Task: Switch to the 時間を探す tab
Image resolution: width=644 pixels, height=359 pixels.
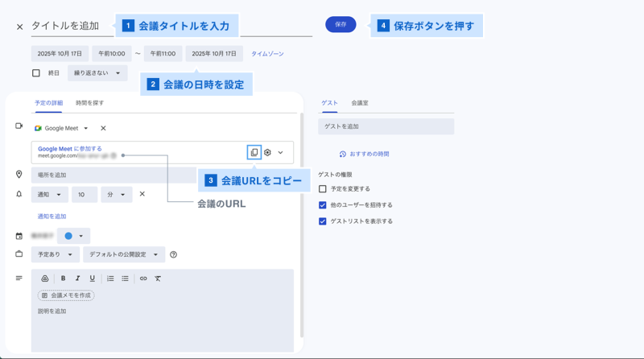Action: tap(89, 103)
